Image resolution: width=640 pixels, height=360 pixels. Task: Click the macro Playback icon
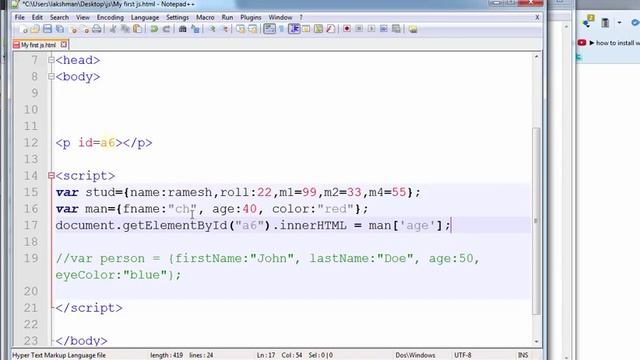coord(371,29)
